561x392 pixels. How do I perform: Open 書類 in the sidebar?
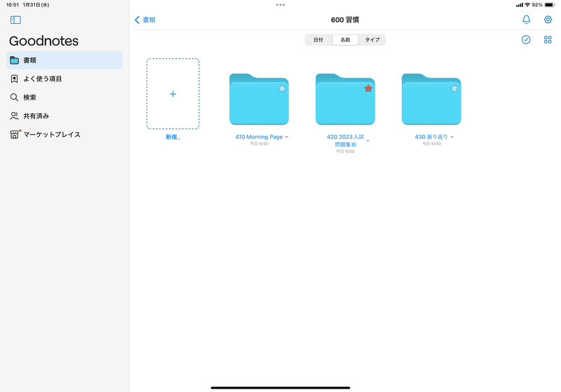pos(65,60)
